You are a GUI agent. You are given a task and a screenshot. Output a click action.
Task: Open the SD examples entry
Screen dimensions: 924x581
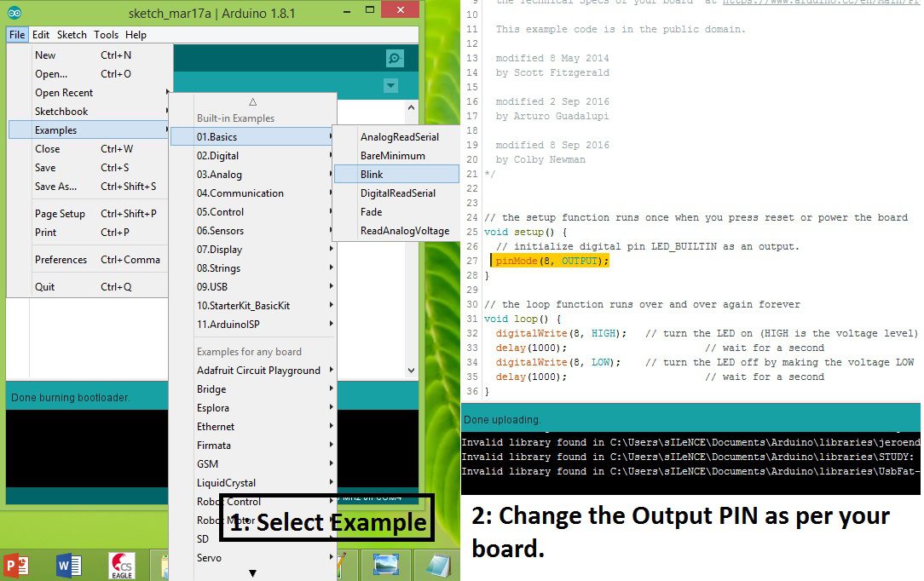(x=203, y=538)
